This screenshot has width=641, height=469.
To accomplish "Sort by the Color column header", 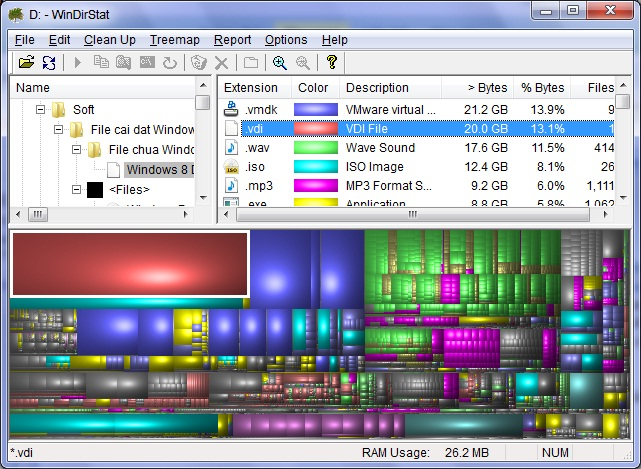I will tap(315, 88).
